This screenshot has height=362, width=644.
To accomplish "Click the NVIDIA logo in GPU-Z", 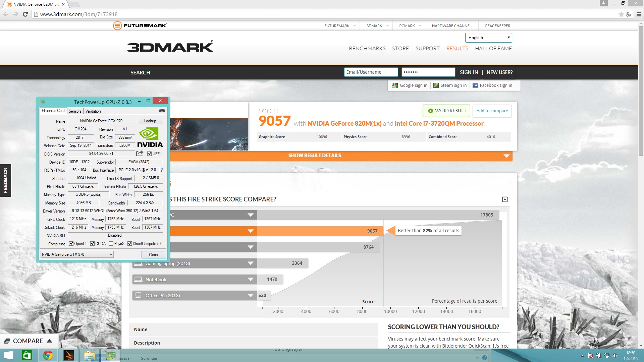I will (150, 138).
